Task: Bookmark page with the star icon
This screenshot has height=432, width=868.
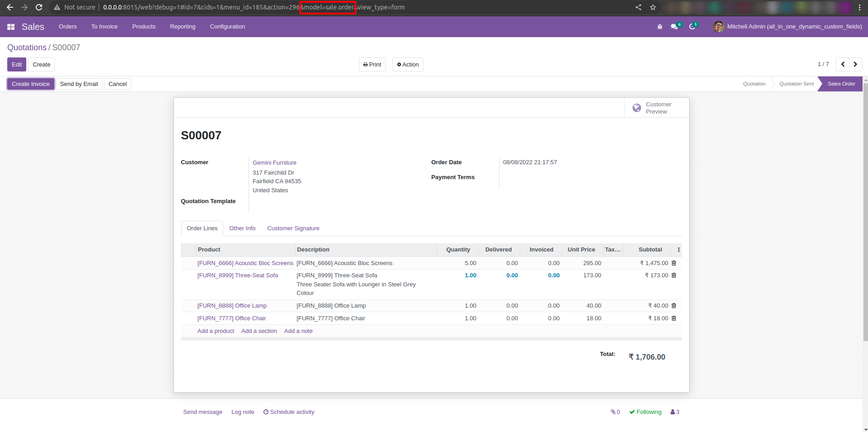Action: tap(653, 7)
